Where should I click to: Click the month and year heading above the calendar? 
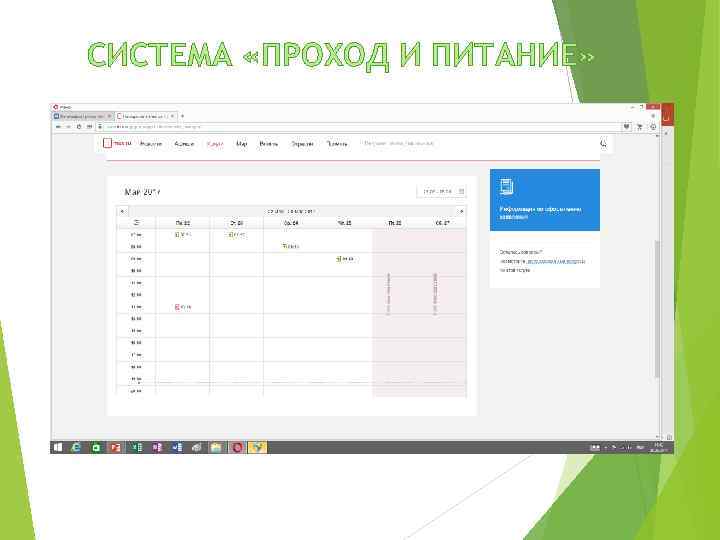click(142, 192)
